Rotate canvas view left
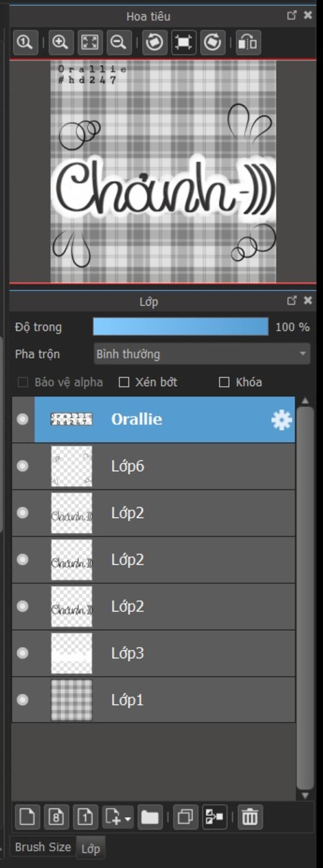Image resolution: width=323 pixels, height=868 pixels. coord(155,43)
